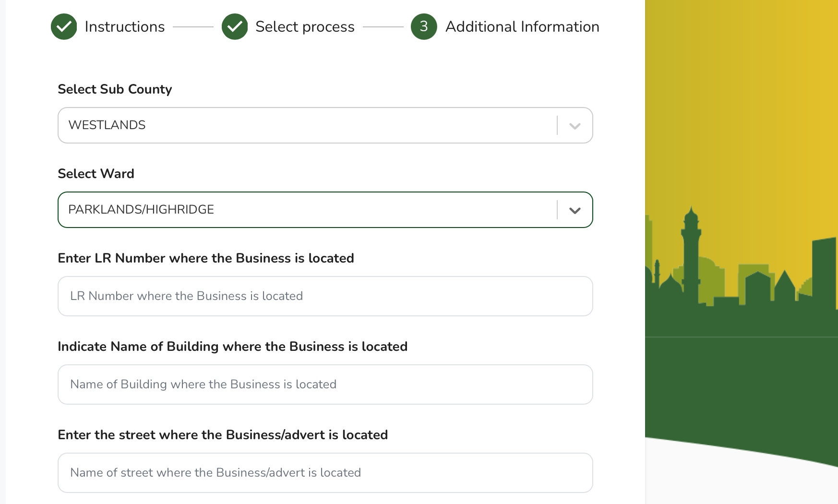Click 'Indicate Name of Building' label text
Image resolution: width=838 pixels, height=504 pixels.
(x=138, y=347)
